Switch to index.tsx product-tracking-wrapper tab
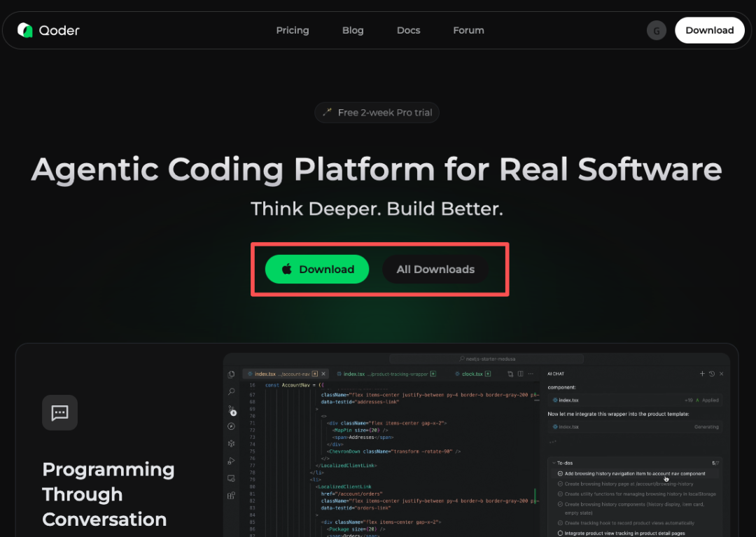756x537 pixels. [386, 374]
